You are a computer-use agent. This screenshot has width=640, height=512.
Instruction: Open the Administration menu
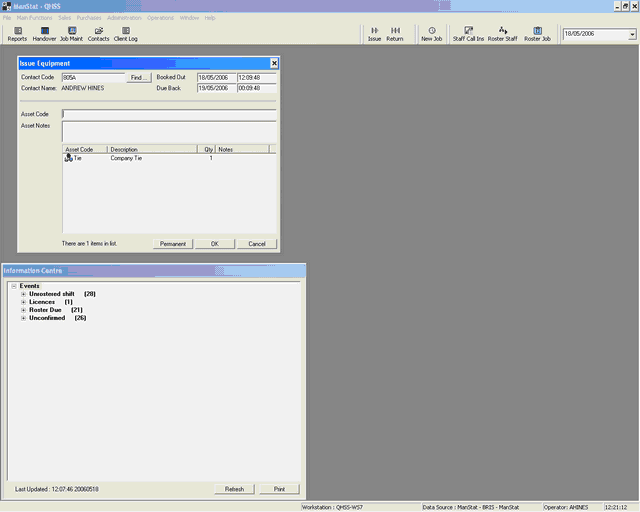point(124,18)
